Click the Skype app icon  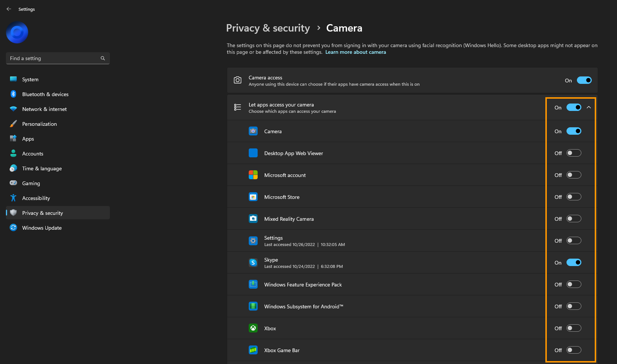(253, 262)
